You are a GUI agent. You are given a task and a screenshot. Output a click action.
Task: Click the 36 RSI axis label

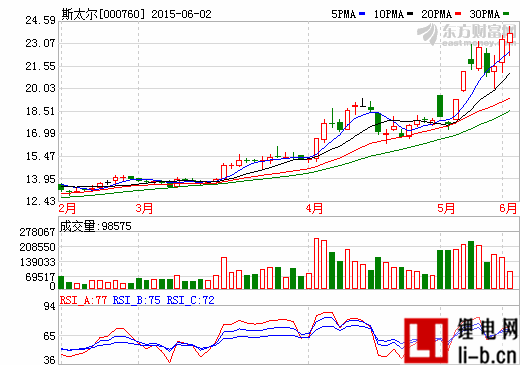click(x=50, y=360)
